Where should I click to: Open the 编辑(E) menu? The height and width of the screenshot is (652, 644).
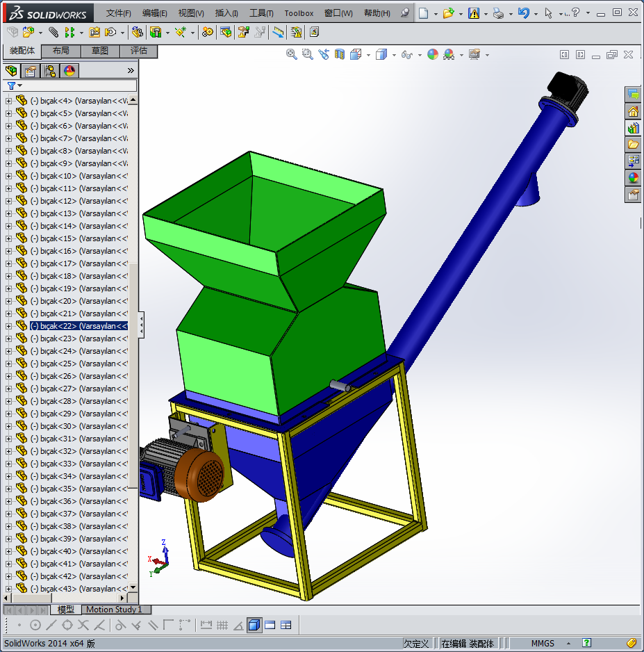coord(154,13)
